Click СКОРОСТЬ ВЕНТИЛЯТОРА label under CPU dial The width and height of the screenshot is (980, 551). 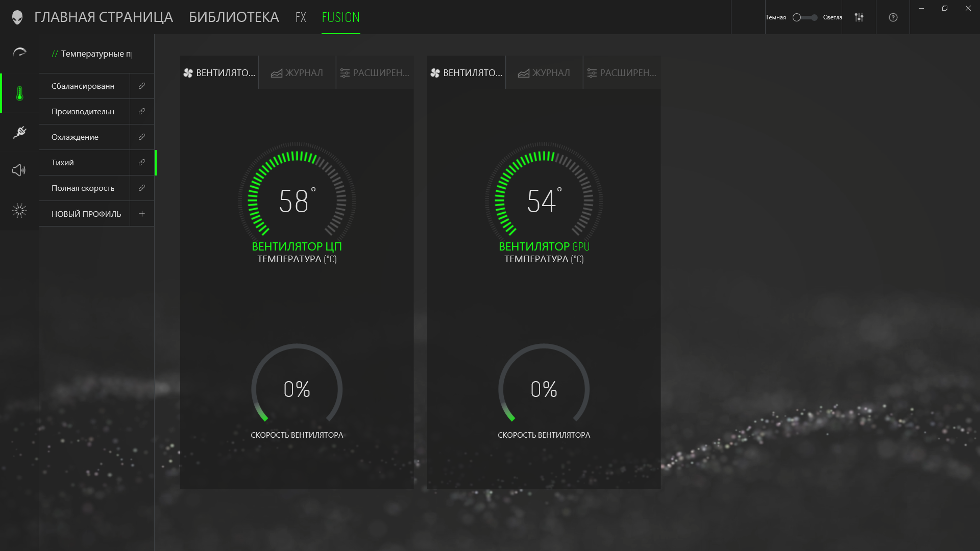point(297,435)
